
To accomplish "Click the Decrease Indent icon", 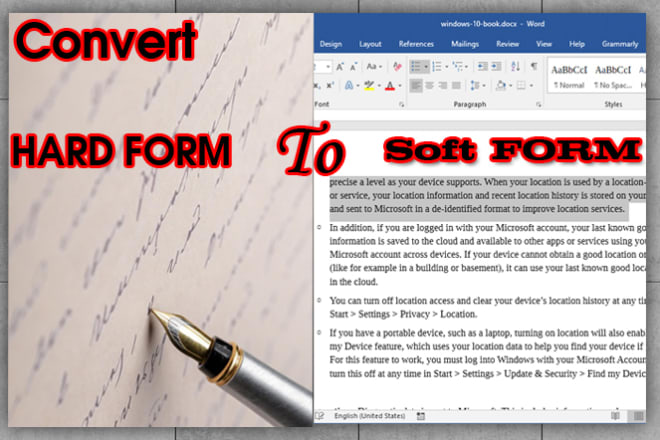I will click(482, 66).
